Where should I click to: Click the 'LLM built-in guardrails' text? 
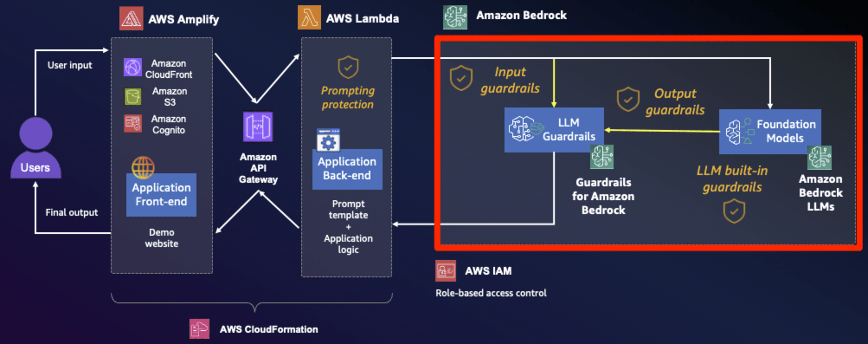tap(732, 179)
